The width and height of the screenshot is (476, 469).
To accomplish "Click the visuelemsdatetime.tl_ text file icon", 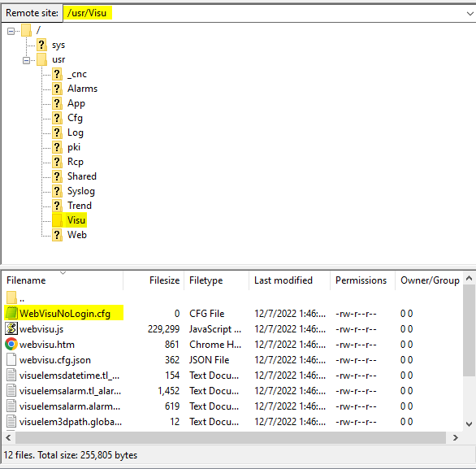I will click(x=11, y=376).
